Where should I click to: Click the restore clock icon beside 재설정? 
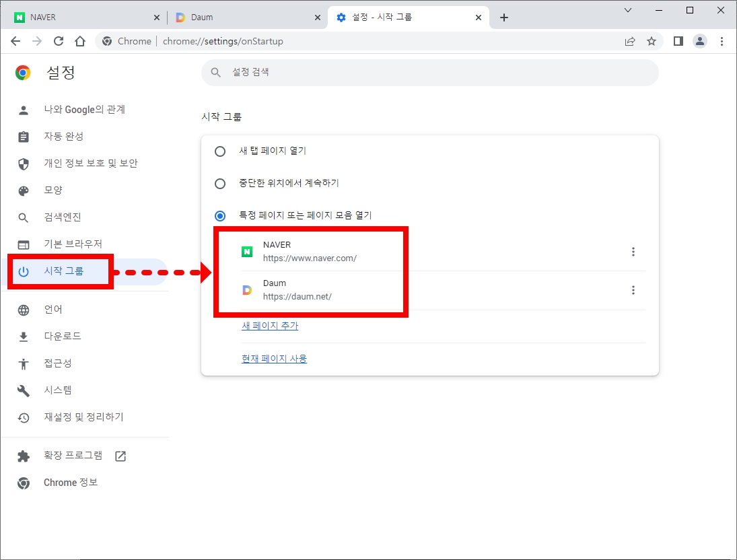[x=23, y=417]
